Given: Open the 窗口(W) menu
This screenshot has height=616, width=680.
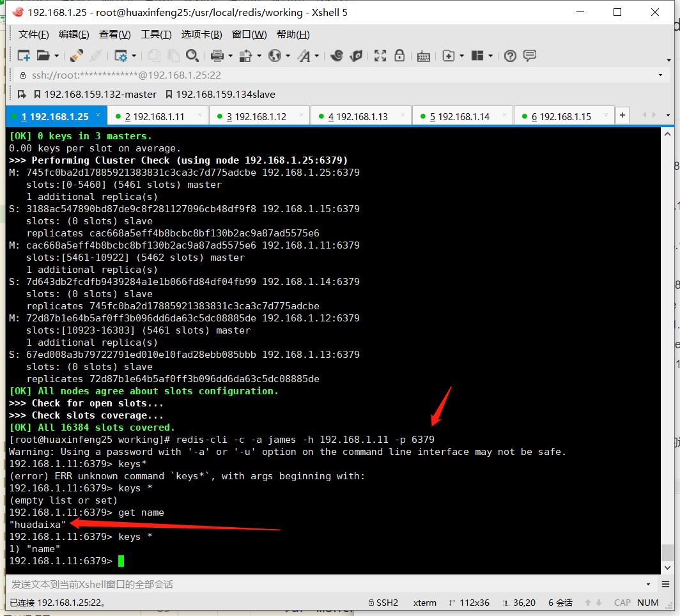Looking at the screenshot, I should (249, 35).
